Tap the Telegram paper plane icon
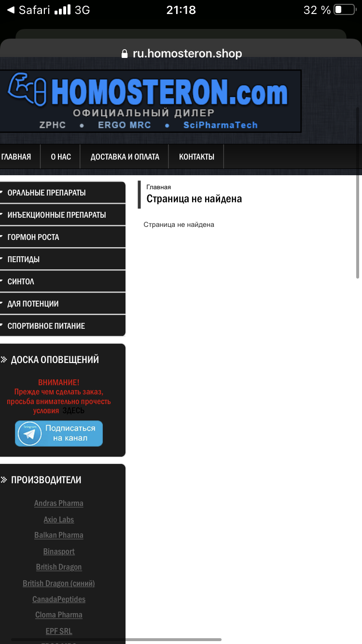The image size is (362, 644). tap(30, 434)
